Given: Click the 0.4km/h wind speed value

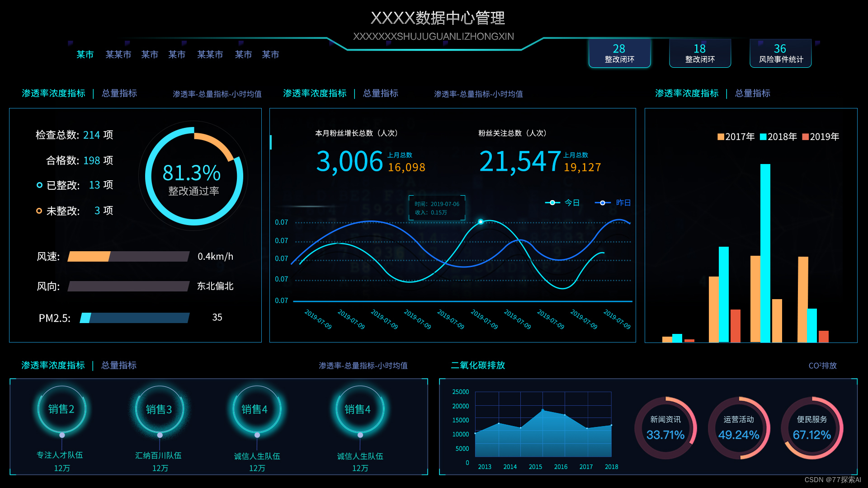Looking at the screenshot, I should [216, 257].
